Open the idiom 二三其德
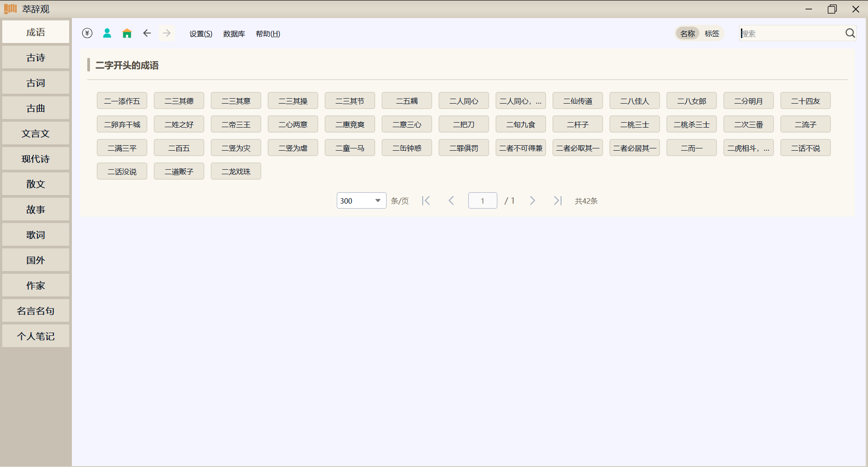 tap(179, 101)
